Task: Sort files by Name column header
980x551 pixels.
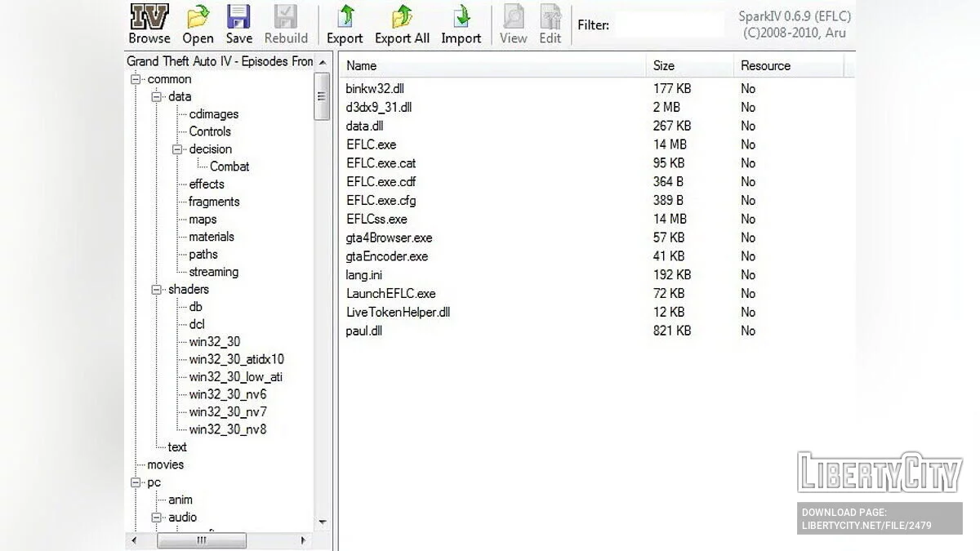Action: click(493, 66)
